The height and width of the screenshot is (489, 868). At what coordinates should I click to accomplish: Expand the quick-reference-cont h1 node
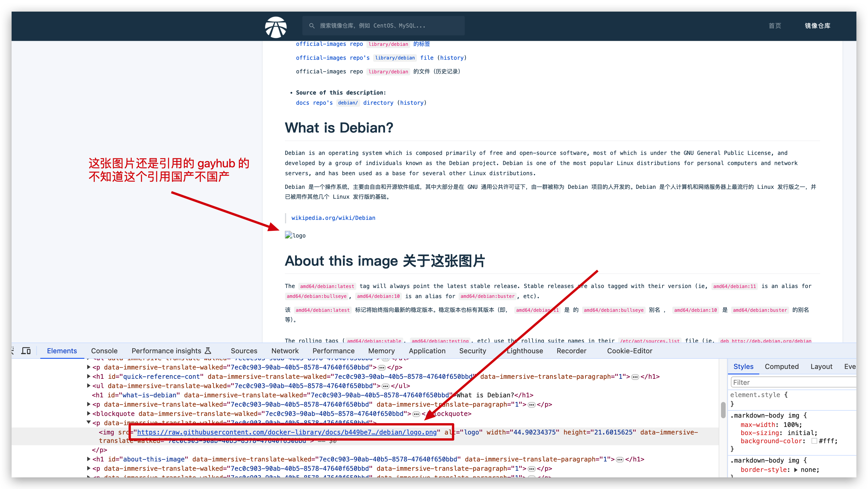pyautogui.click(x=89, y=376)
